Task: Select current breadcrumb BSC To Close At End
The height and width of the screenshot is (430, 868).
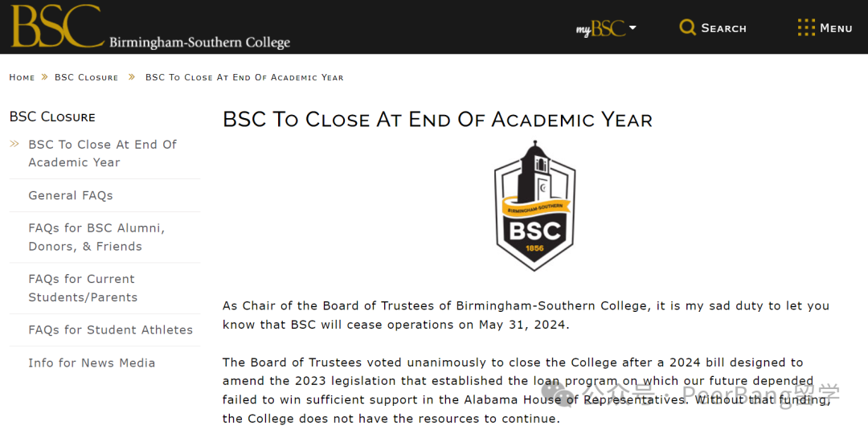Action: point(244,77)
